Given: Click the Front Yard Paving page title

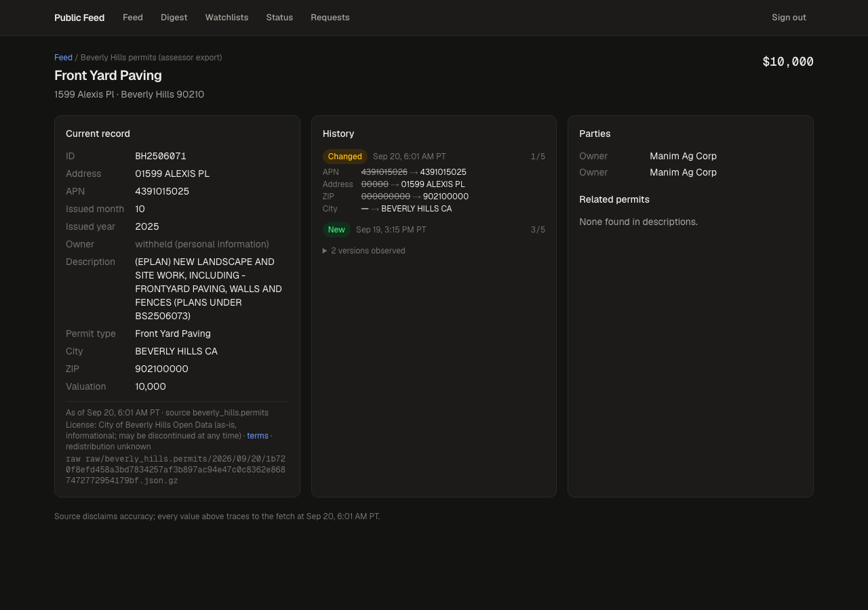Looking at the screenshot, I should point(108,75).
